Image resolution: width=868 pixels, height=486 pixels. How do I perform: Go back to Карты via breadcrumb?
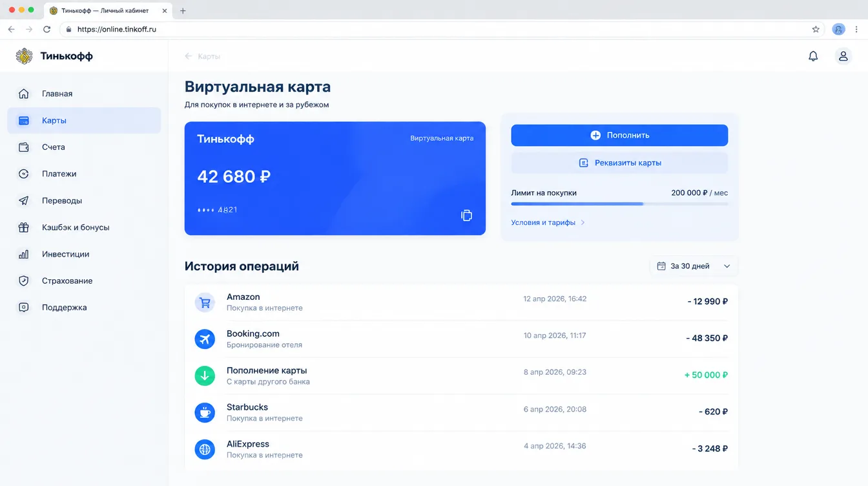(x=203, y=56)
